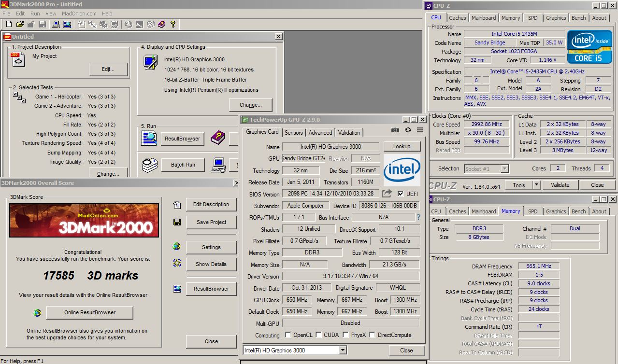Click the BIOS share/export arrow icon in GPU-Z
The image size is (618, 364).
(x=387, y=194)
